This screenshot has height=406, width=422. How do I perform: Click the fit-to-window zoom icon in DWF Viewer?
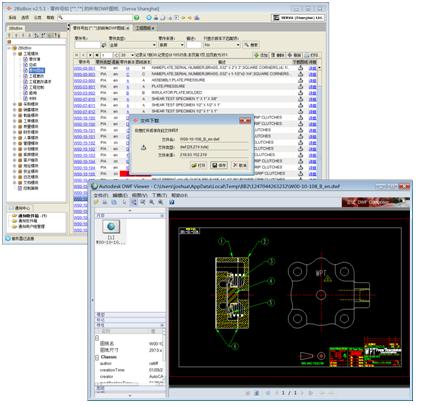click(x=161, y=202)
